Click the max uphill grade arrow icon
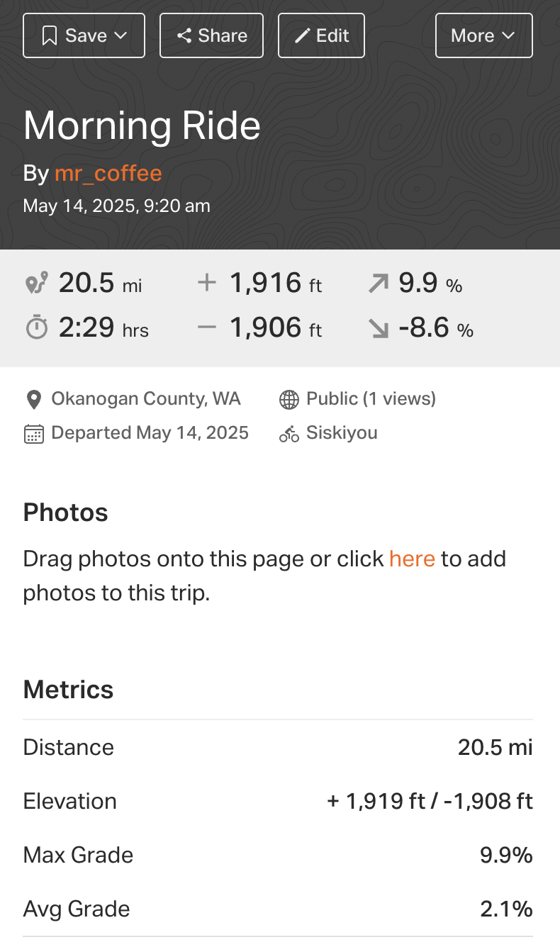 pos(379,284)
